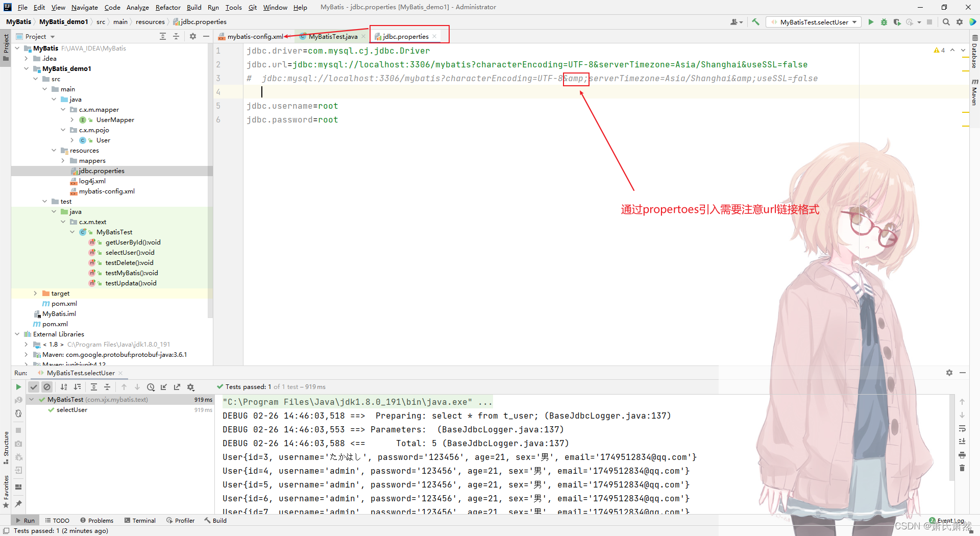The width and height of the screenshot is (980, 536).
Task: Sort tests alphabetically in Run toolbar
Action: click(x=64, y=387)
